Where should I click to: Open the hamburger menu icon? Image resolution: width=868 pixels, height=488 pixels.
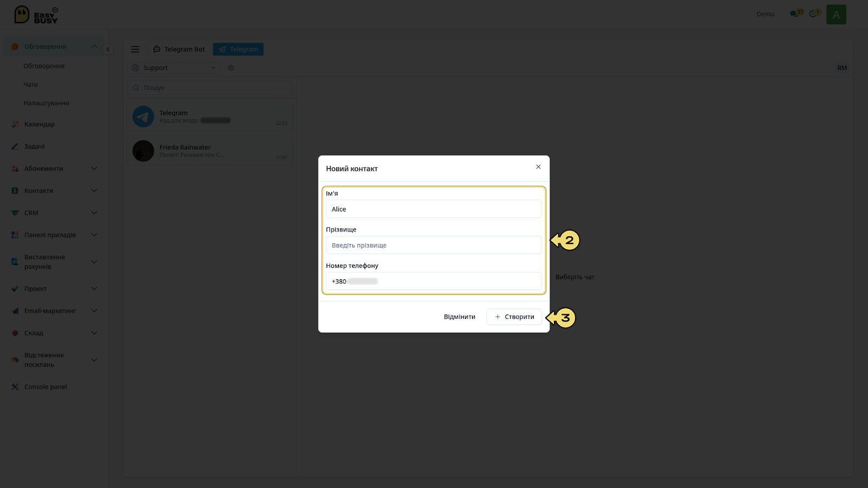coord(135,49)
